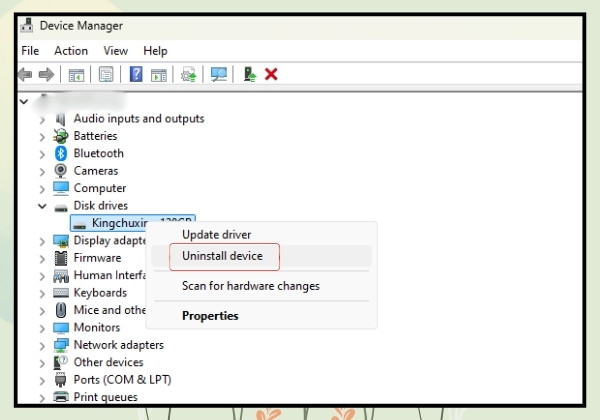Open the File menu

pos(30,50)
